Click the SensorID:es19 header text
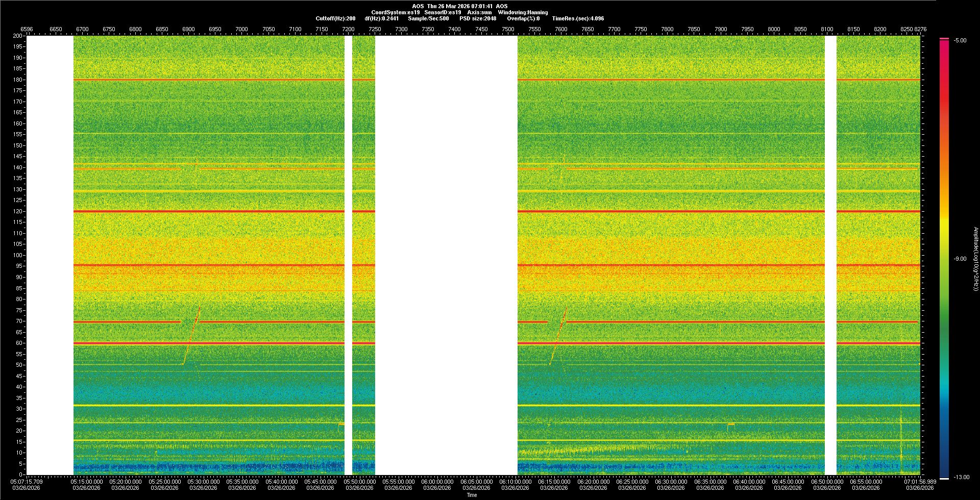 click(x=443, y=12)
